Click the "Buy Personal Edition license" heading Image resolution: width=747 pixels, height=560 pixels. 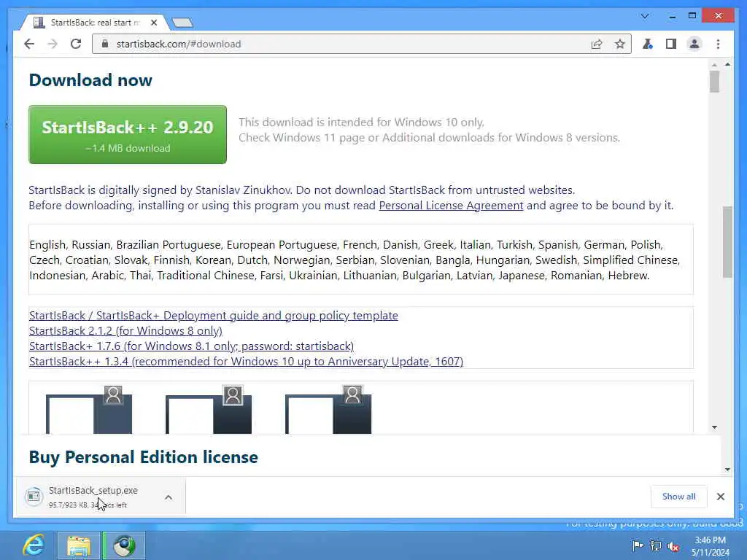coord(144,457)
